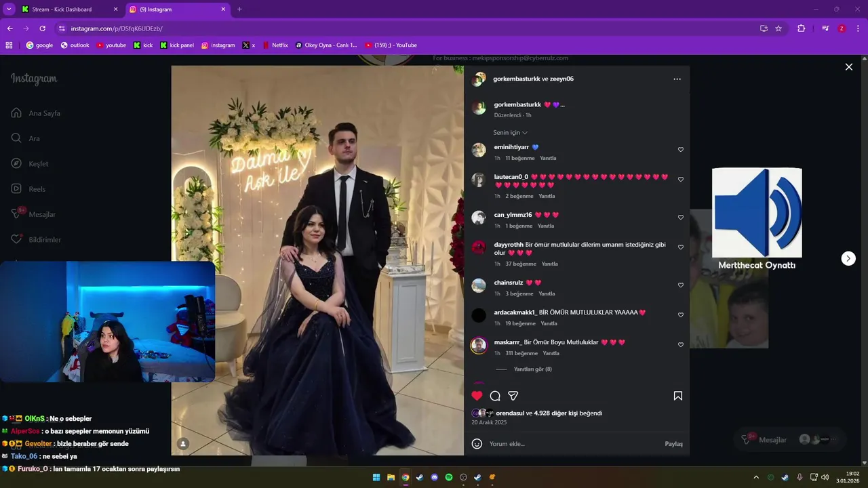Bookmark this page with the star icon

pyautogui.click(x=778, y=28)
